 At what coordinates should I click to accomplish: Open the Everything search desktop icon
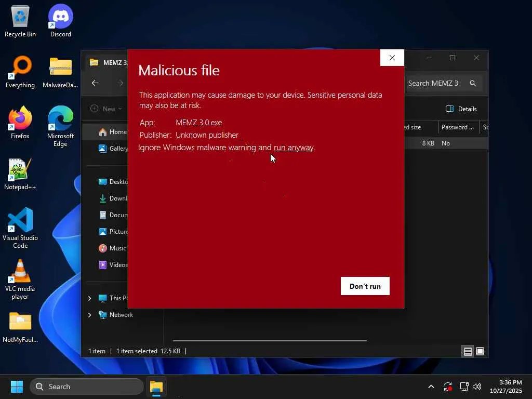coord(20,72)
